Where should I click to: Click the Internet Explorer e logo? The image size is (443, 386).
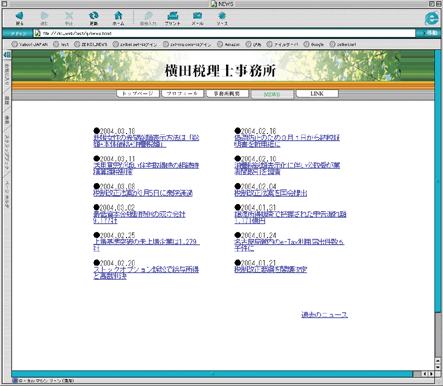pyautogui.click(x=431, y=18)
